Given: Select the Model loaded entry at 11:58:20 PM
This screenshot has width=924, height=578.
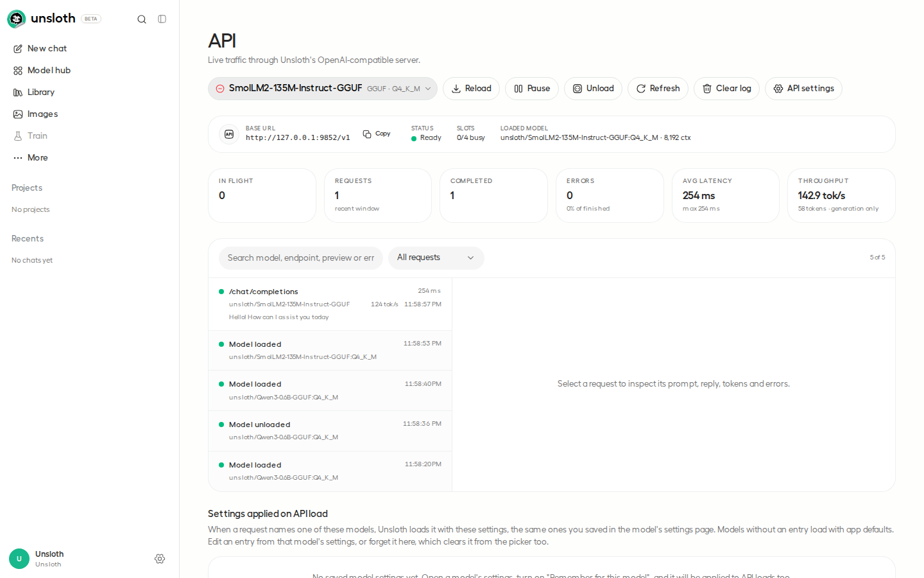Looking at the screenshot, I should (330, 471).
